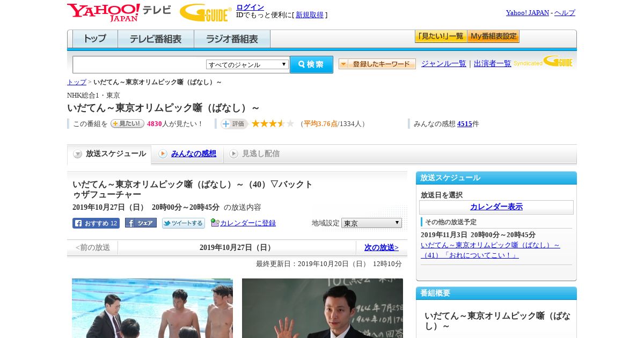Go to 次の放送 next broadcast
Viewport: 644px width, 338px height.
coord(382,248)
